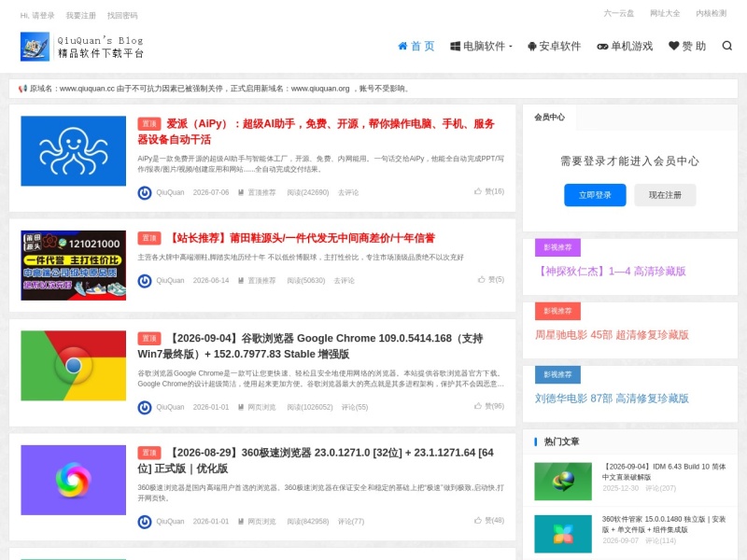Viewport: 747px width, 560px height.
Task: Click purple 影视推荐 tag above 神探狄仁杰
Action: click(557, 247)
